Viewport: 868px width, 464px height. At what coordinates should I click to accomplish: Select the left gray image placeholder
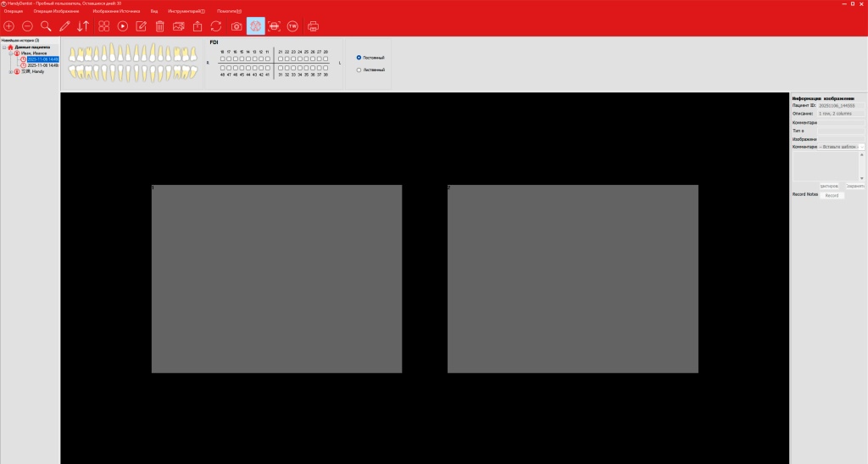coord(276,278)
